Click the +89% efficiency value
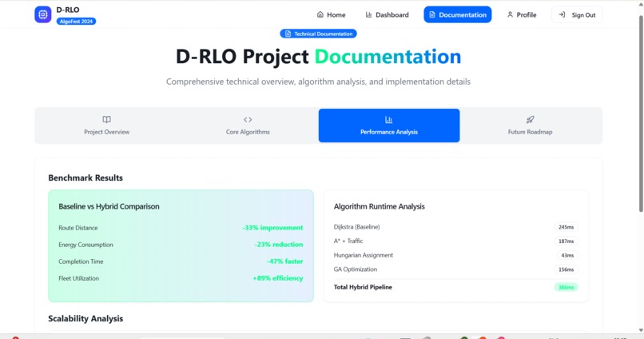The height and width of the screenshot is (339, 644). [277, 278]
